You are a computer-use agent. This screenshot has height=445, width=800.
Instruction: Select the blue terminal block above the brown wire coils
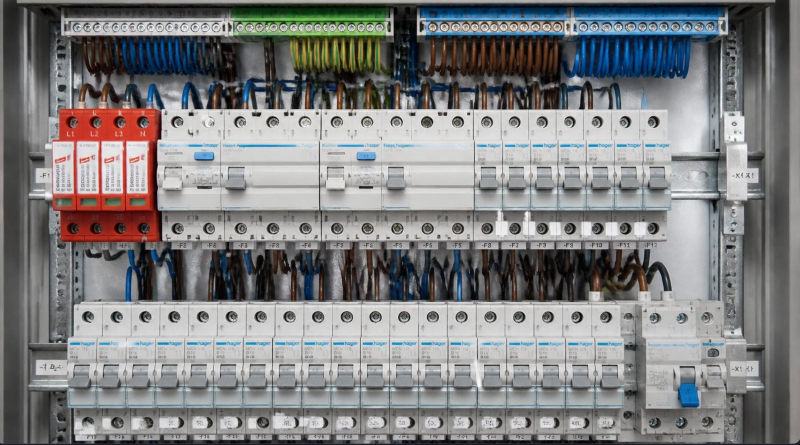click(493, 22)
